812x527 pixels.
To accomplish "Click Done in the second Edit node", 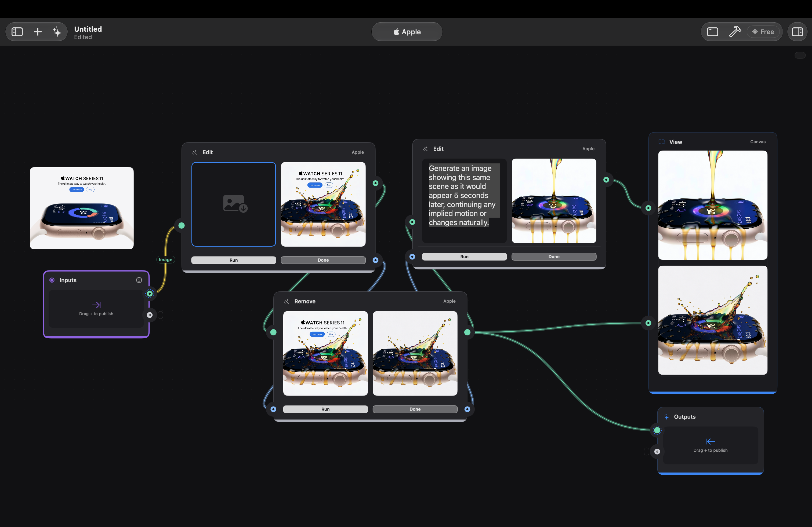I will tap(554, 257).
